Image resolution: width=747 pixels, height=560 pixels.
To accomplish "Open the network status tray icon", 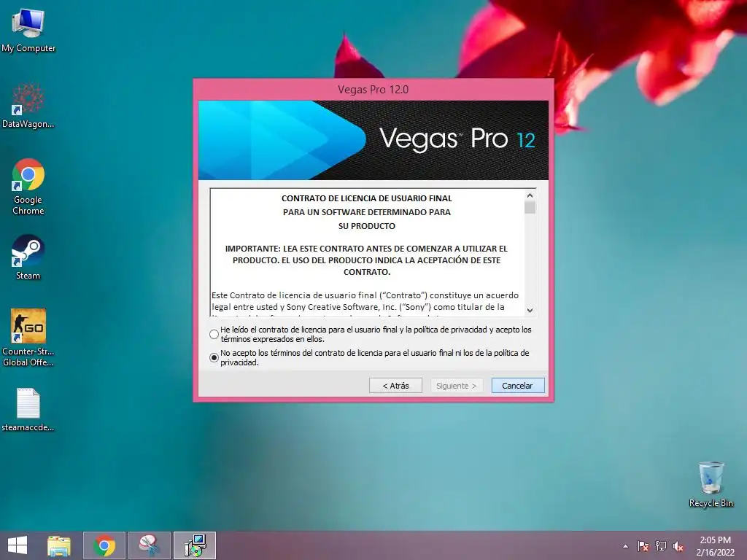I will point(661,546).
